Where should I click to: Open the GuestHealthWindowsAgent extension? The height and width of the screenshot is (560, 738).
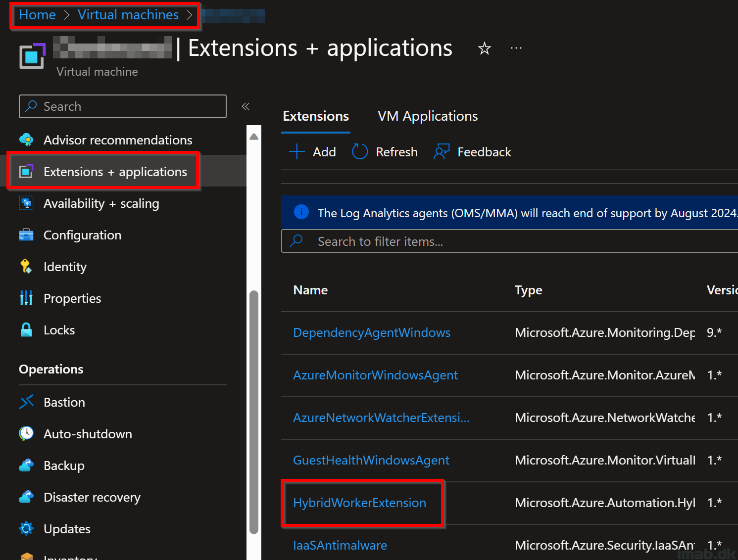tap(371, 460)
